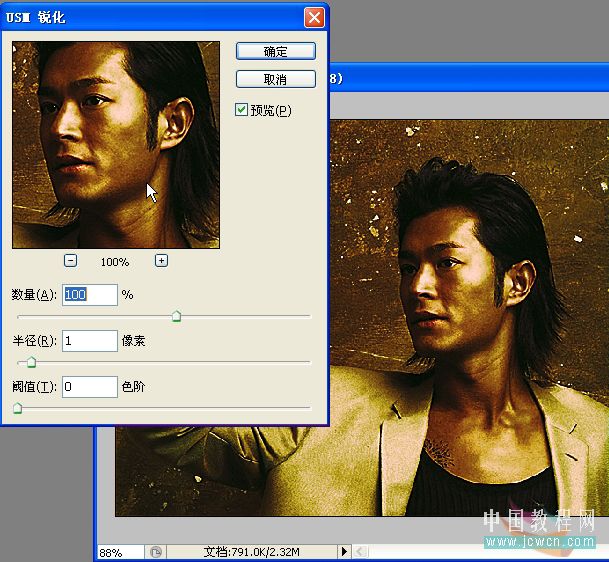
Task: Click the document size text 文档:791.0K/2.32M
Action: 251,552
